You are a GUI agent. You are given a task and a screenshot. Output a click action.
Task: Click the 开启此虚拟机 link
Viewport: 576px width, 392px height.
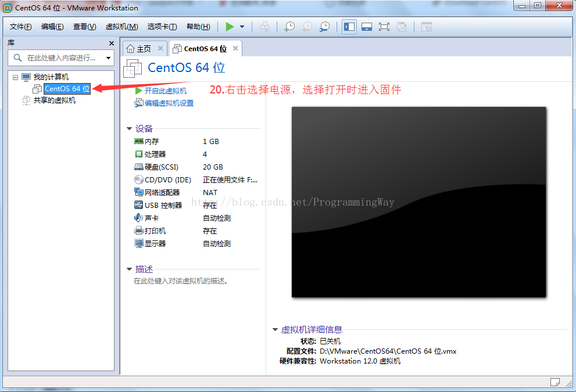[x=165, y=91]
